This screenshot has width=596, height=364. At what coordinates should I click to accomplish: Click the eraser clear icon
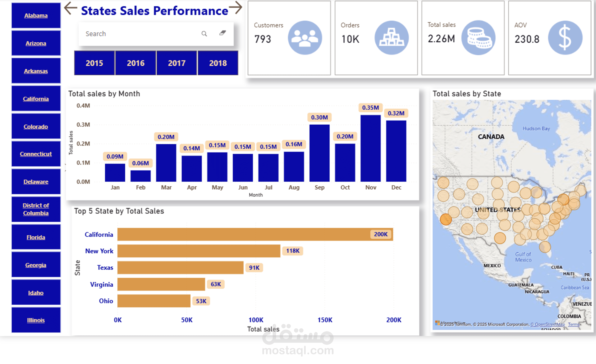pos(223,33)
